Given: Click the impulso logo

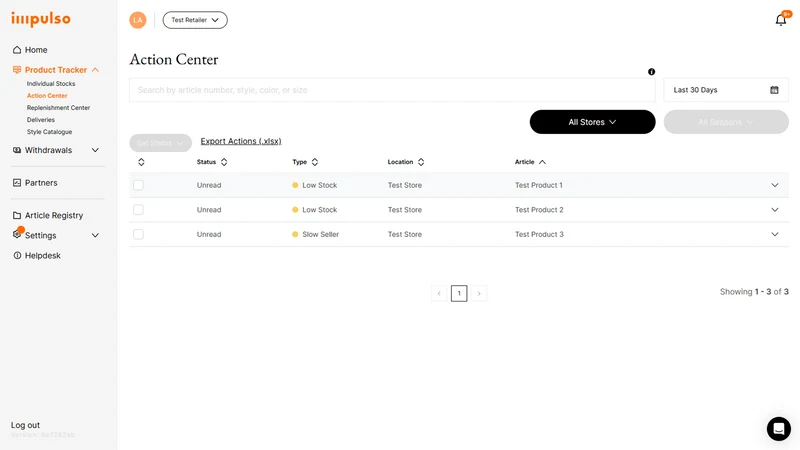Looking at the screenshot, I should [x=41, y=19].
